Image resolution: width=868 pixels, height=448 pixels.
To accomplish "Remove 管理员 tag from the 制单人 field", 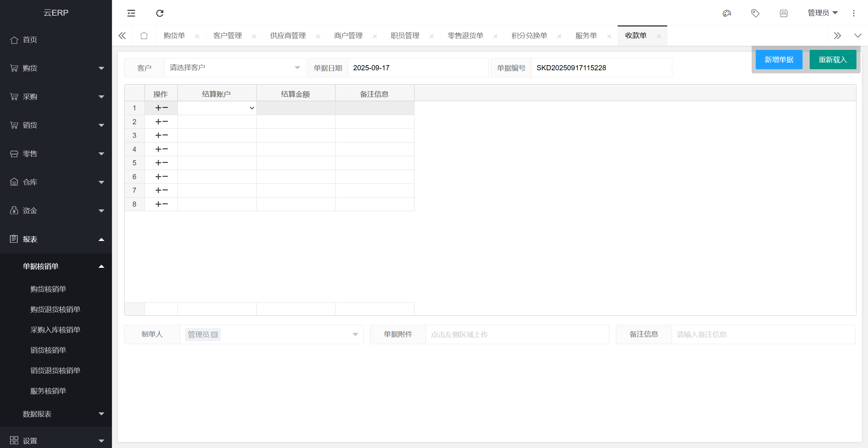I will pyautogui.click(x=214, y=334).
